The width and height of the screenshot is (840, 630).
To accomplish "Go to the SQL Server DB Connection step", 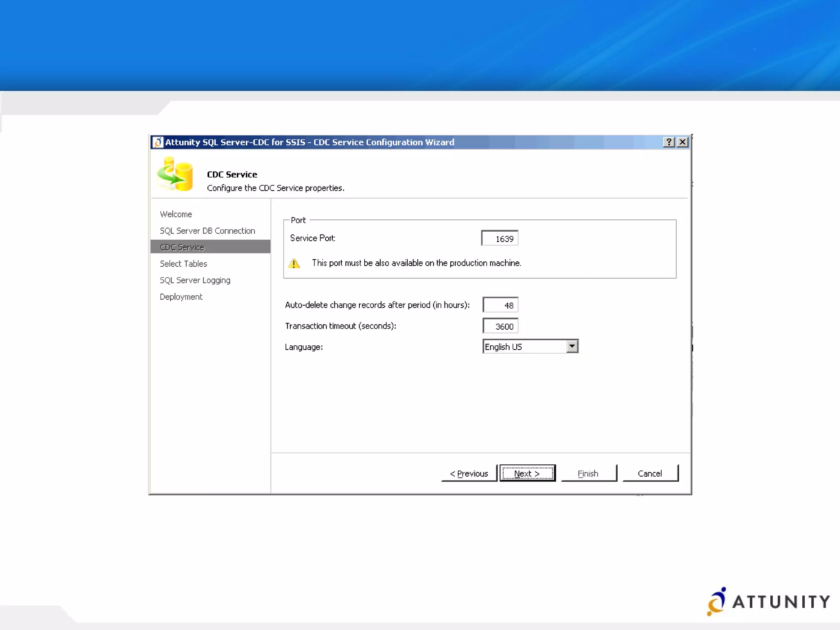I will [208, 231].
